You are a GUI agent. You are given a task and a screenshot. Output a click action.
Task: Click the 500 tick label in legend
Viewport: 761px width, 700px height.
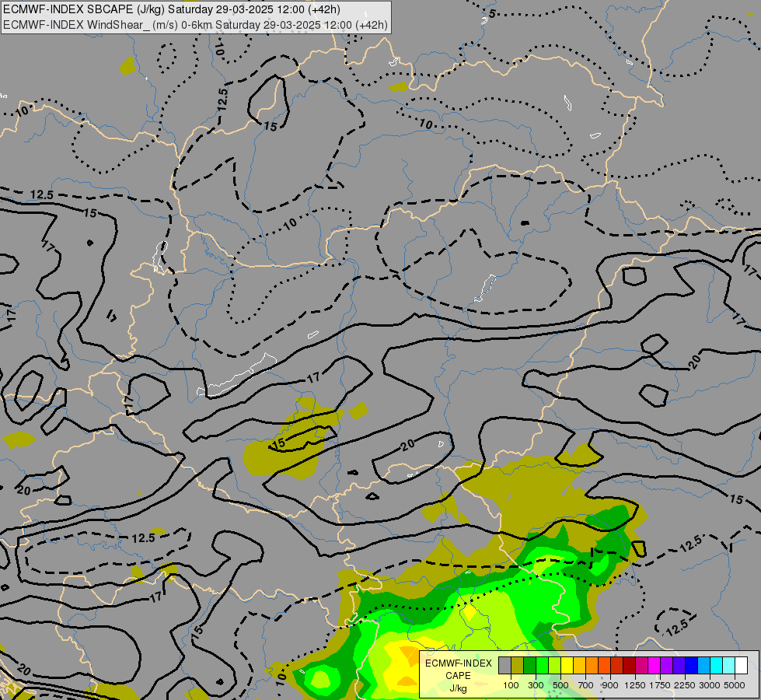coord(560,685)
